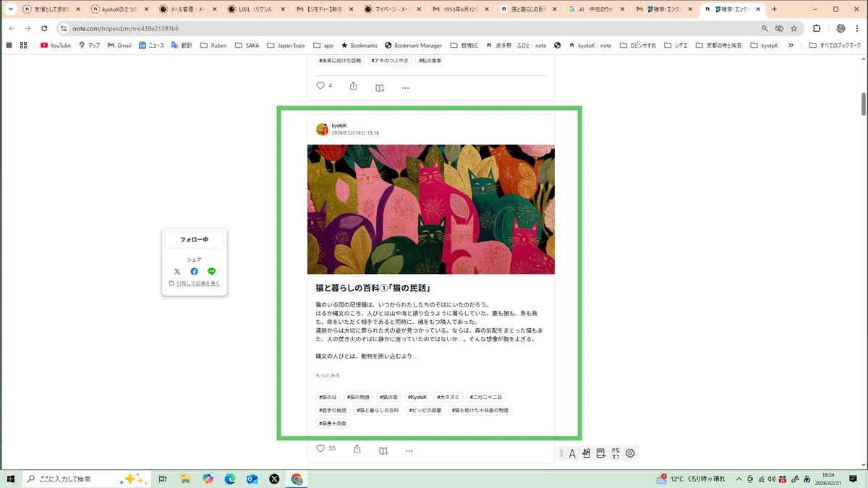The height and width of the screenshot is (488, 868).
Task: Open IME dictionary tool icon
Action: pos(600,453)
